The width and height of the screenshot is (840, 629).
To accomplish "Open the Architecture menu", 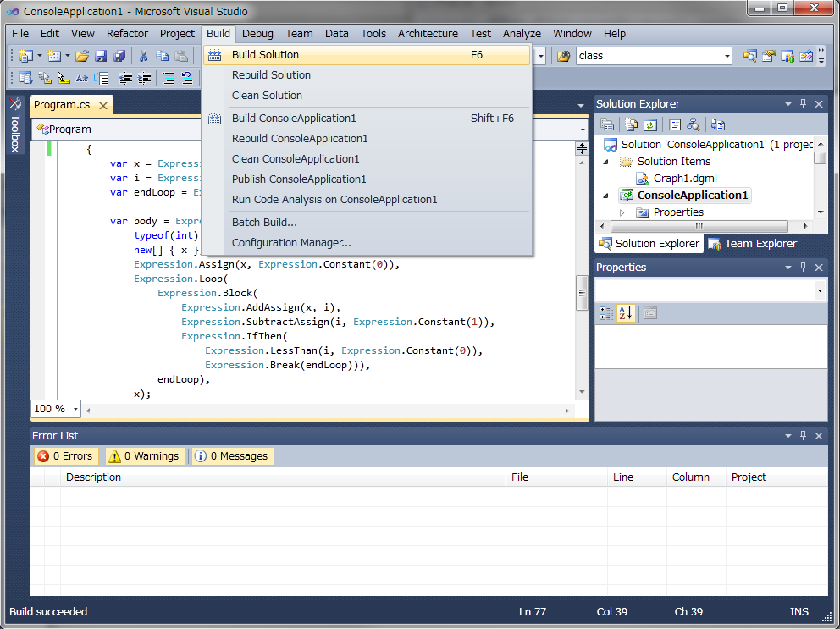I will (428, 33).
